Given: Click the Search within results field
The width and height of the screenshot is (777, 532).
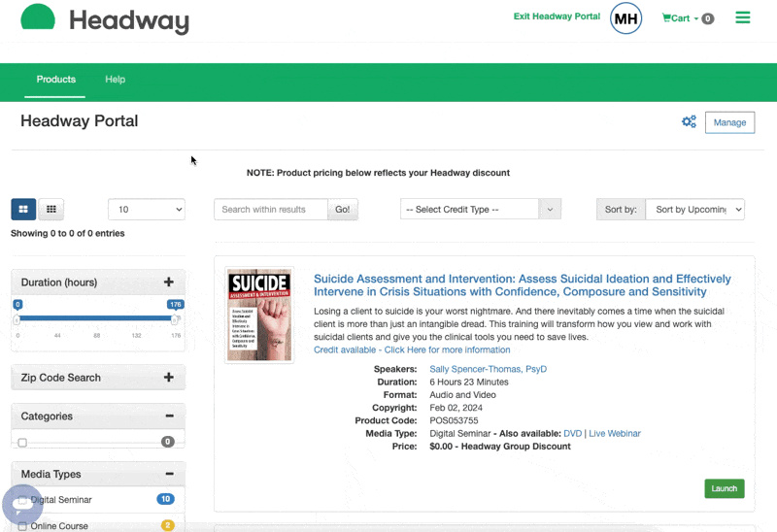Looking at the screenshot, I should (271, 209).
